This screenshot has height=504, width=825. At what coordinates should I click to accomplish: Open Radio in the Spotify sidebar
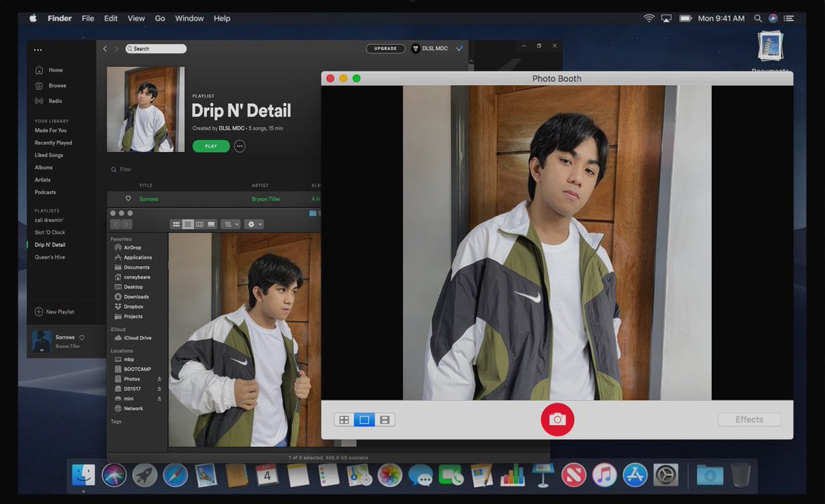point(49,101)
